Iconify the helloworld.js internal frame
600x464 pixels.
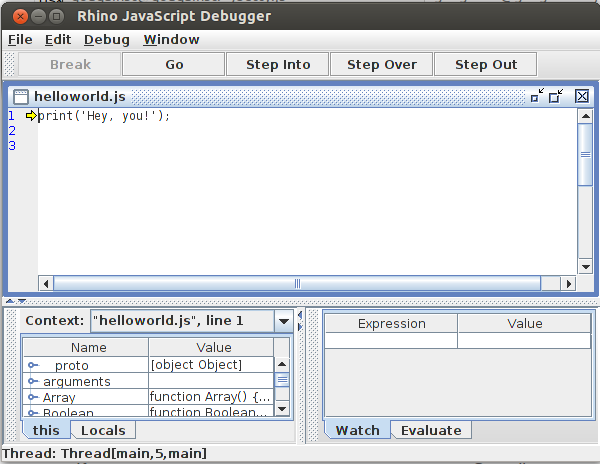point(537,96)
